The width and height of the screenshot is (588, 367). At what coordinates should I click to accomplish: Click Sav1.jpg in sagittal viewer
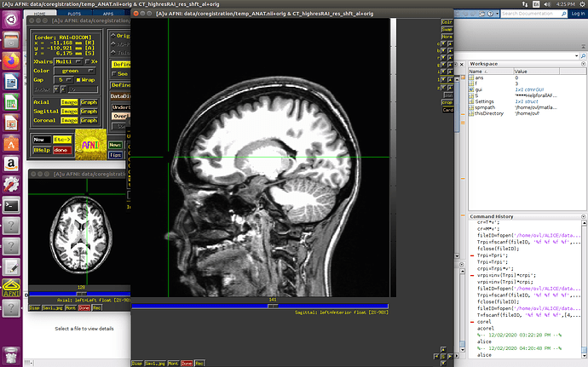[x=155, y=364]
